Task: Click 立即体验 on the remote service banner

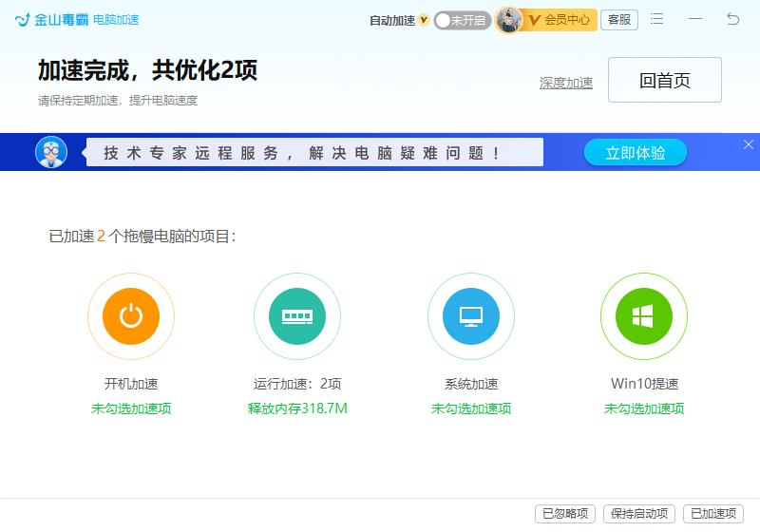Action: 635,153
